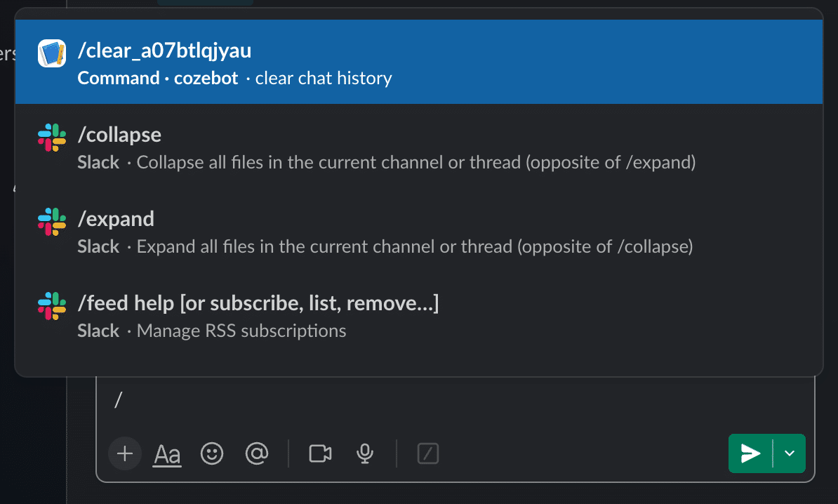This screenshot has width=838, height=504.
Task: Click the Slack logo beside /expand
Action: coord(52,222)
